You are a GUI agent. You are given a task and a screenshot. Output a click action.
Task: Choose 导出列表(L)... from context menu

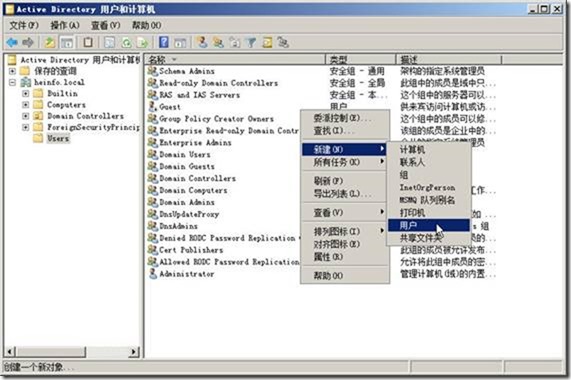[344, 193]
